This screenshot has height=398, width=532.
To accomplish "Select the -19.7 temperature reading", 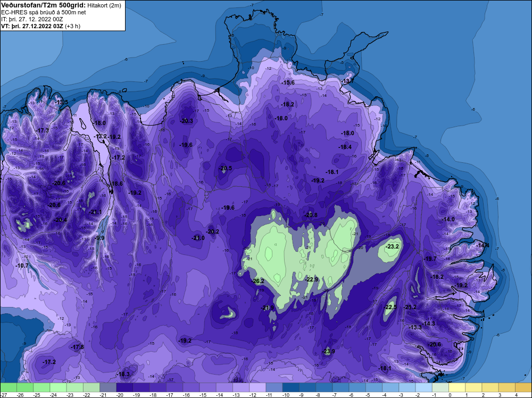I will [431, 259].
